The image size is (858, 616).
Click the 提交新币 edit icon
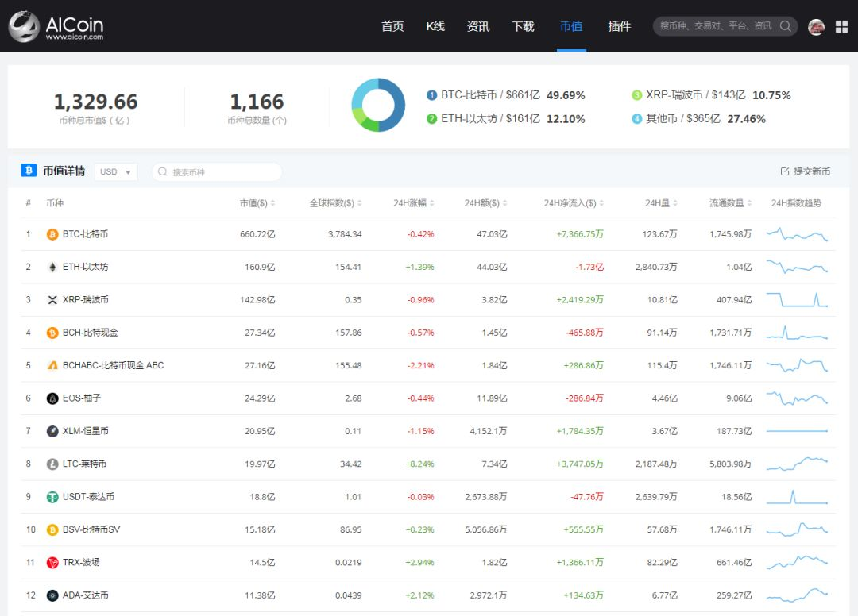pyautogui.click(x=785, y=171)
